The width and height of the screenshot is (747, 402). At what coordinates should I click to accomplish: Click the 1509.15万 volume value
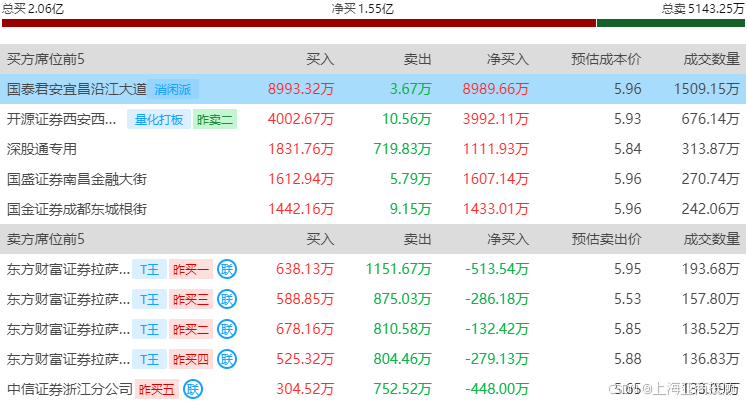pos(707,89)
